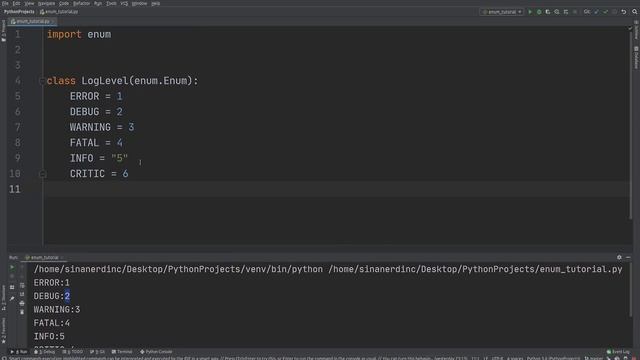Open the Window menu
The image size is (640, 360).
(139, 3)
